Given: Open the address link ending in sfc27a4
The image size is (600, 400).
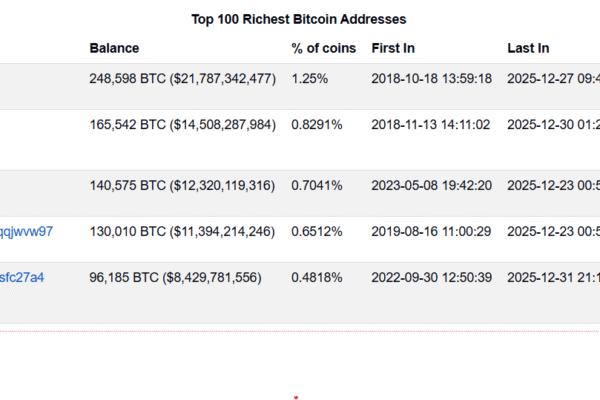Looking at the screenshot, I should tap(22, 277).
